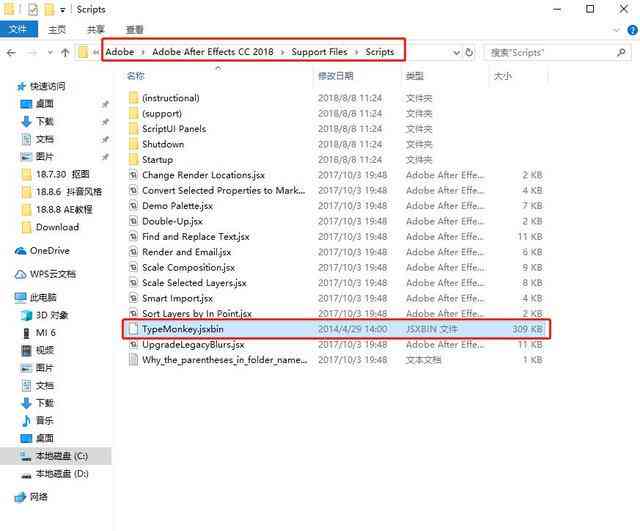The width and height of the screenshot is (640, 531).
Task: Select Why_the_parentheses_in_folder_name text file
Action: pyautogui.click(x=224, y=360)
